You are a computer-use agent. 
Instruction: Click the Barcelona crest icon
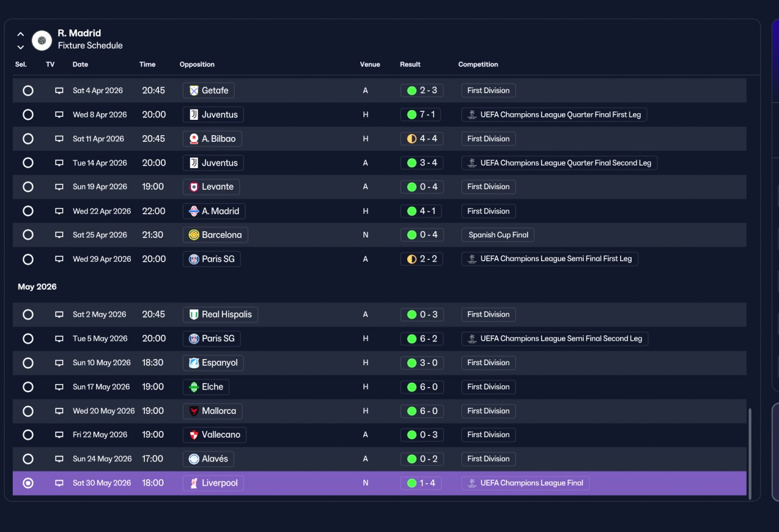[x=194, y=235]
